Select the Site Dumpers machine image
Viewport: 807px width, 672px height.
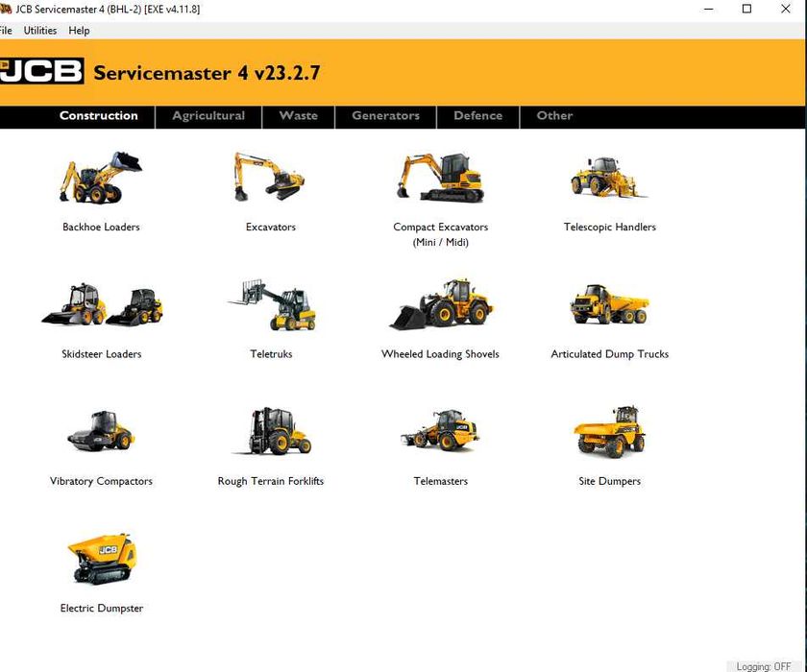pos(609,431)
